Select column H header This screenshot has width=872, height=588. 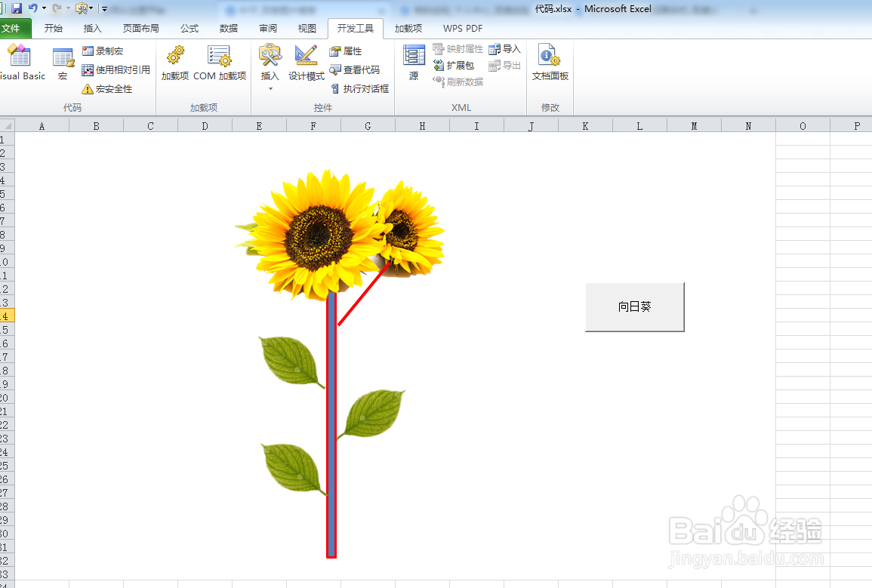click(x=422, y=126)
